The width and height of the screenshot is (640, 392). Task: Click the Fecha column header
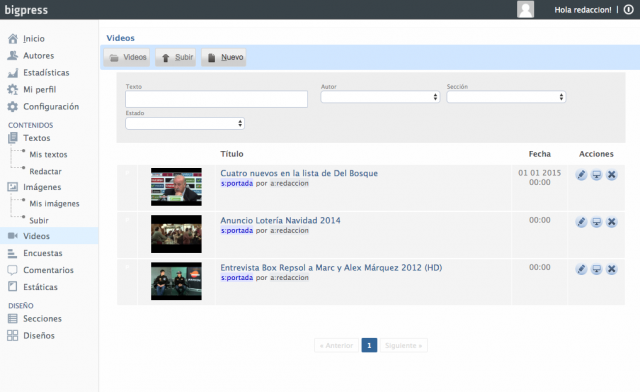(x=540, y=154)
